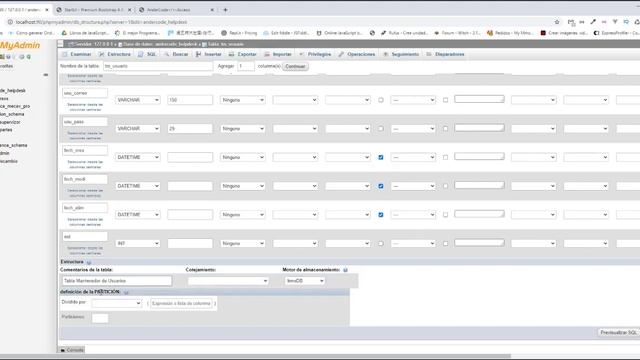Open the SQL tab
The height and width of the screenshot is (360, 640).
coord(148,54)
